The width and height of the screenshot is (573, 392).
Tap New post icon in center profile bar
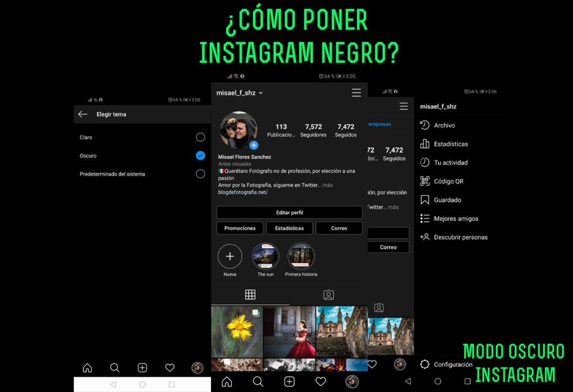(x=289, y=382)
